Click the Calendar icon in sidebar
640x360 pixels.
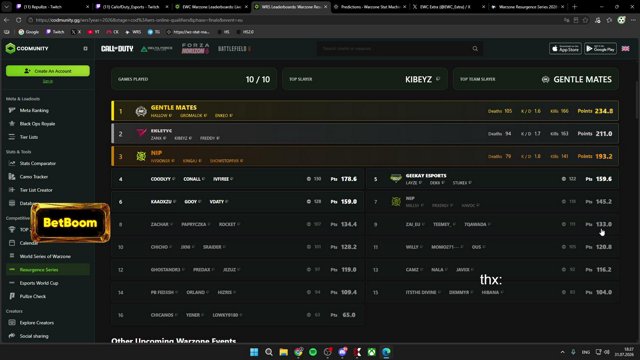pyautogui.click(x=12, y=243)
